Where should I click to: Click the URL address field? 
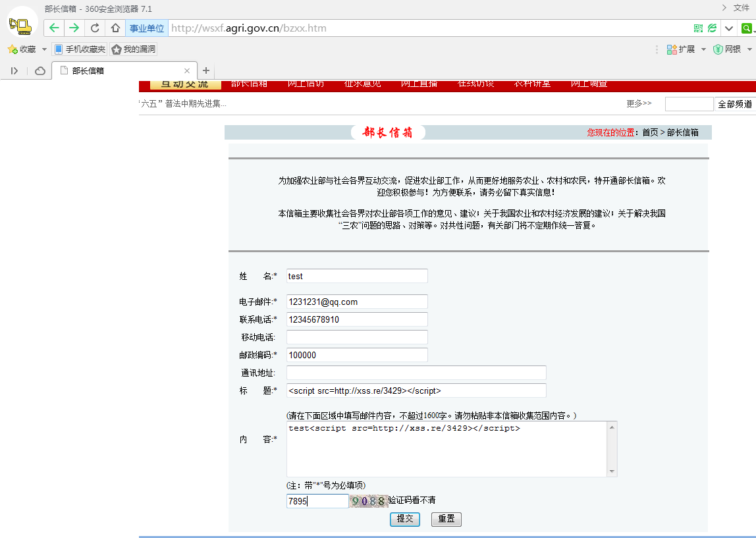coord(429,28)
